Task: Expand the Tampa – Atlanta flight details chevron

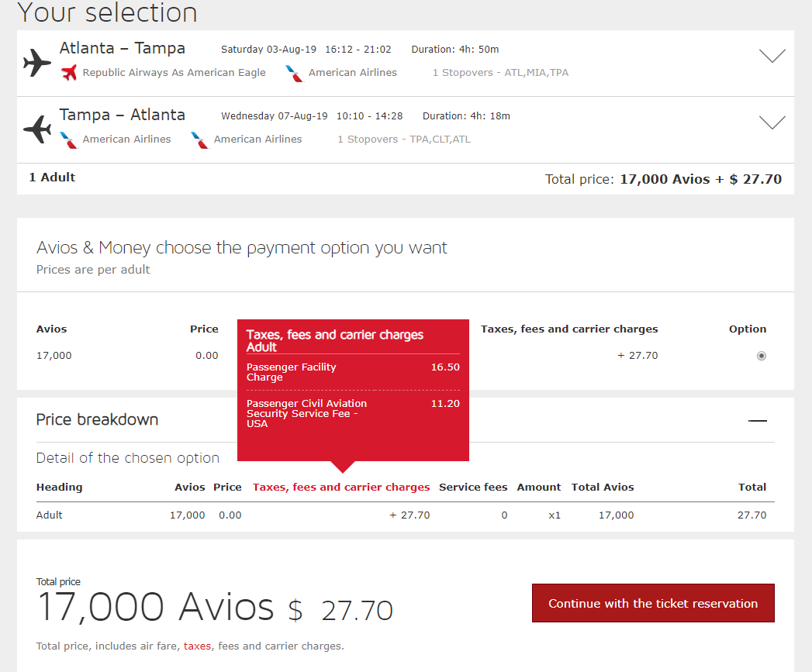Action: click(772, 122)
